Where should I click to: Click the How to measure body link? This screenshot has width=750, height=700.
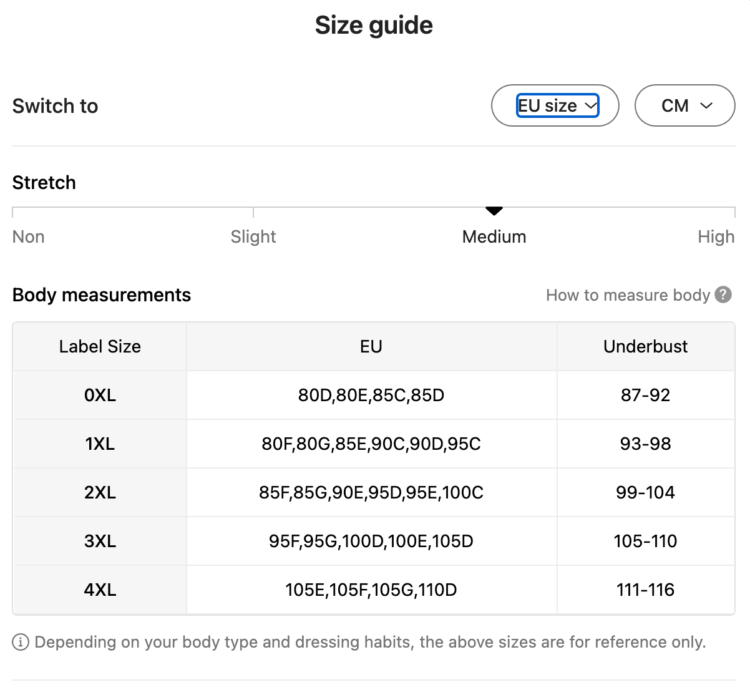coord(628,295)
